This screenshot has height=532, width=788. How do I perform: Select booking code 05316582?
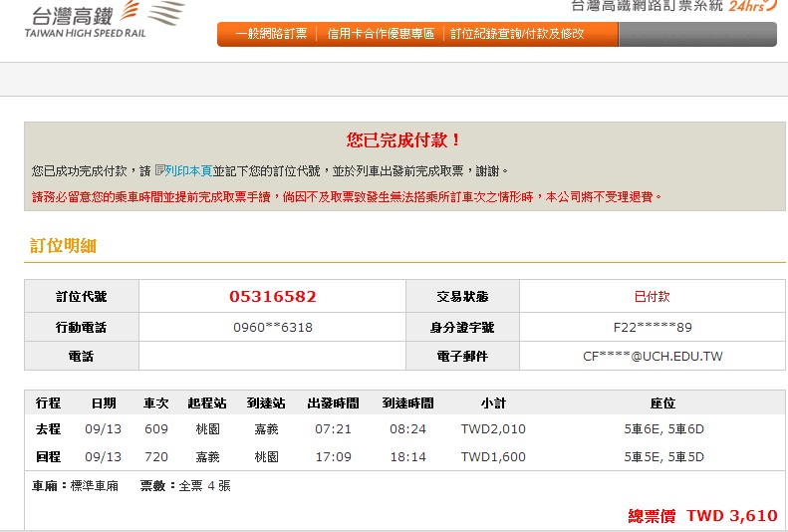coord(272,296)
